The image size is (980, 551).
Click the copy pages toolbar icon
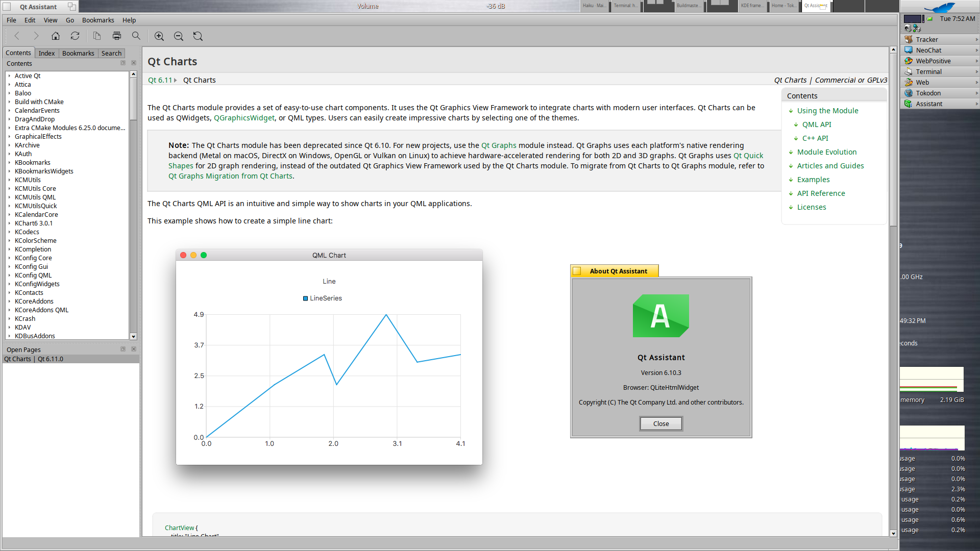tap(97, 36)
